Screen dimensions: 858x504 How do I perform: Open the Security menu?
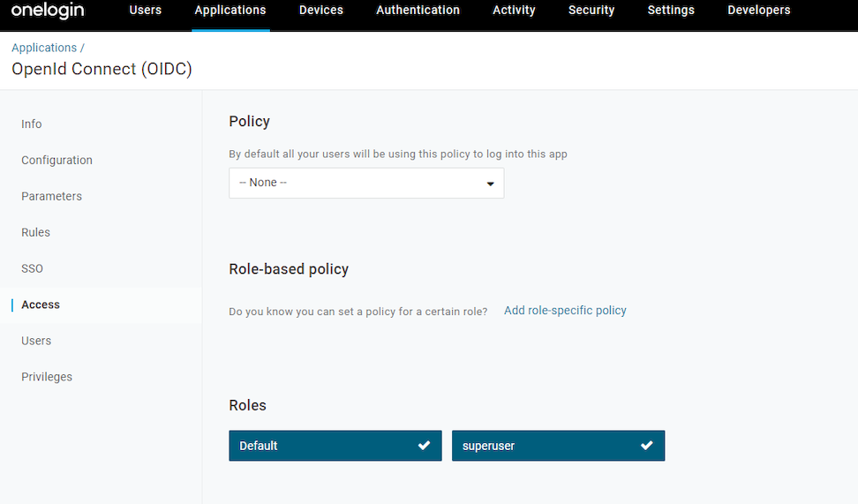tap(591, 11)
